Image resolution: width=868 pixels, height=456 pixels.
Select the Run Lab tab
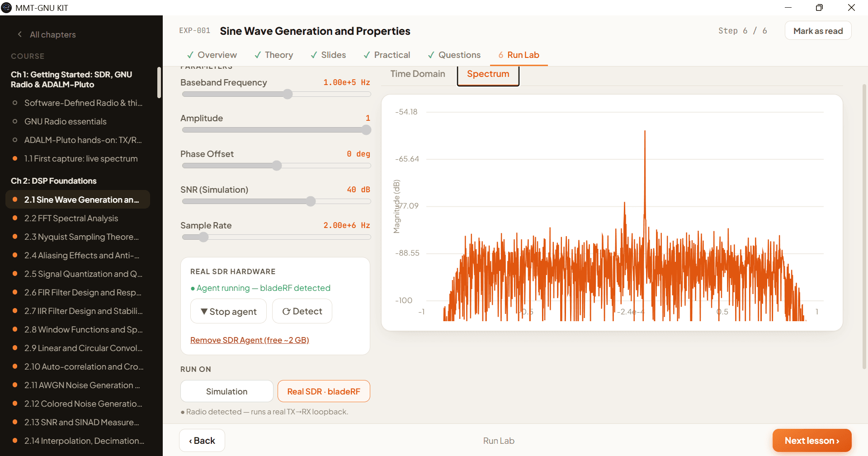[x=519, y=55]
